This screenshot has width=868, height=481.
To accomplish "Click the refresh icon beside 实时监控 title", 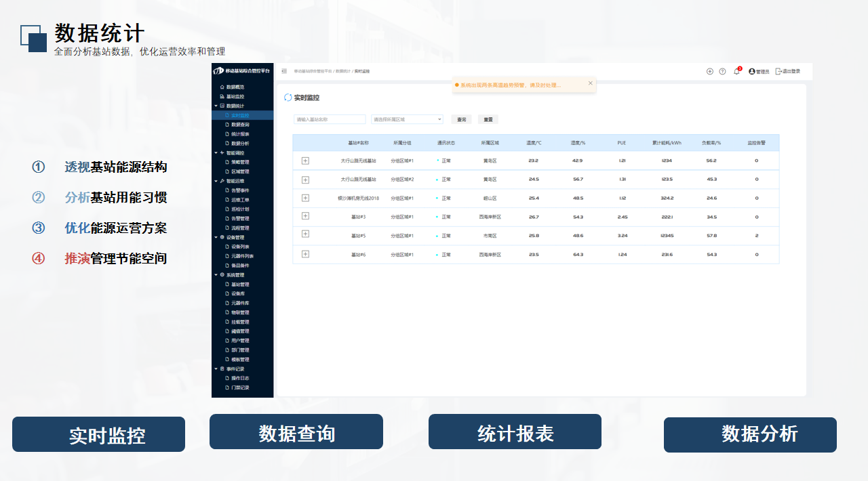I will 288,98.
